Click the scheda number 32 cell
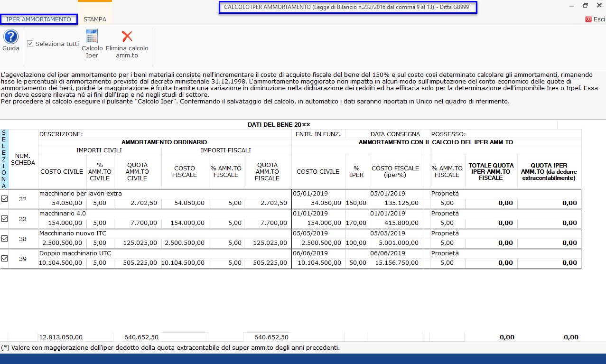Image resolution: width=606 pixels, height=364 pixels. point(23,199)
